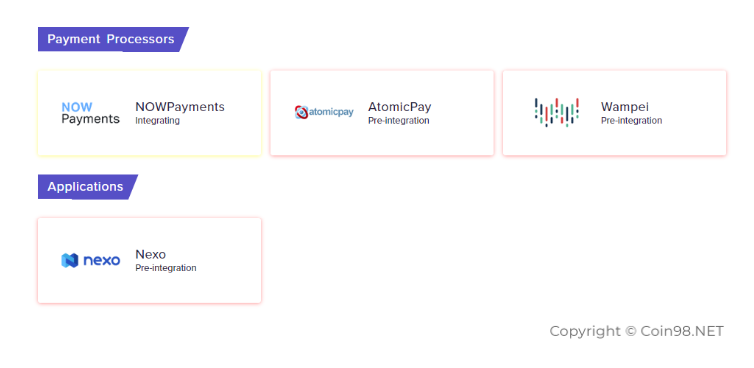The height and width of the screenshot is (368, 754).
Task: Open the AtomicPay title link
Action: coord(400,107)
